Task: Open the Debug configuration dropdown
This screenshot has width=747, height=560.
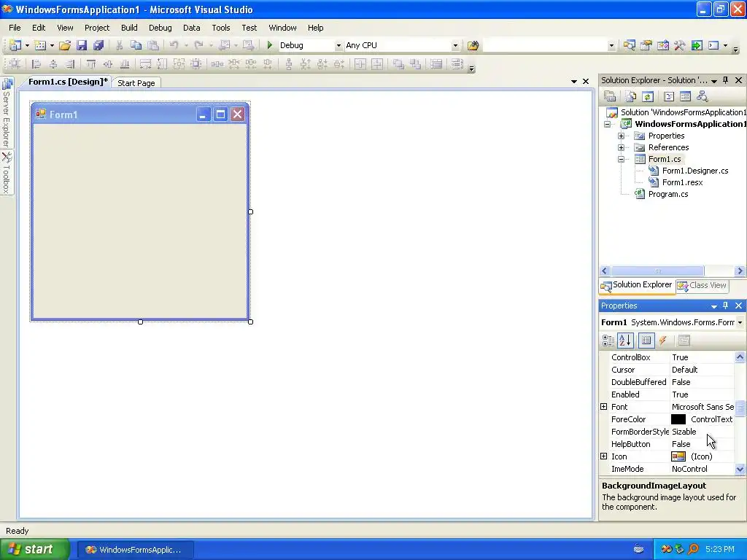Action: click(338, 46)
